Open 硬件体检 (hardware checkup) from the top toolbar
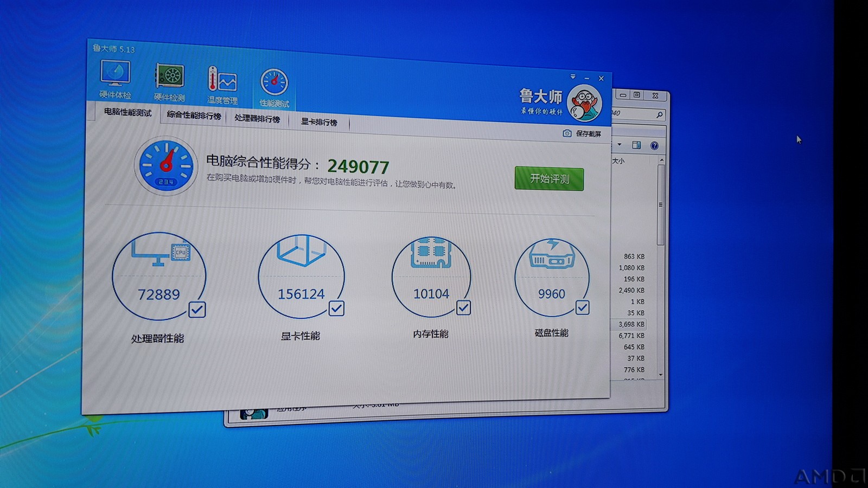The width and height of the screenshot is (868, 488). click(115, 79)
